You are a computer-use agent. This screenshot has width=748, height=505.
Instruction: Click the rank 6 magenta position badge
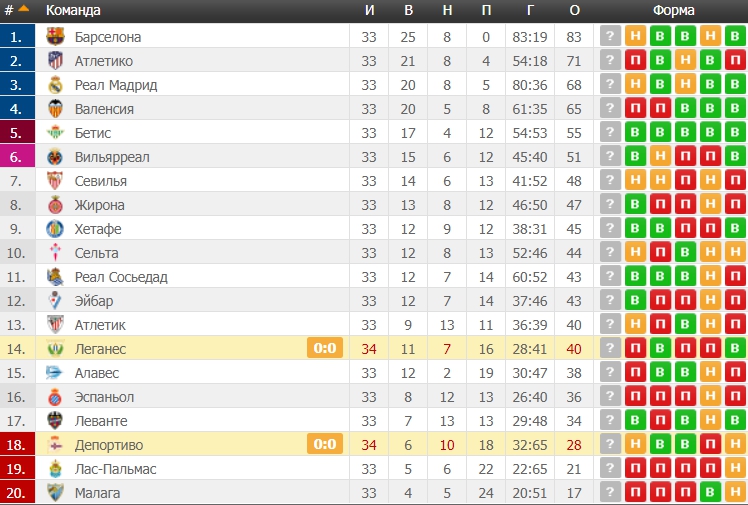(18, 157)
